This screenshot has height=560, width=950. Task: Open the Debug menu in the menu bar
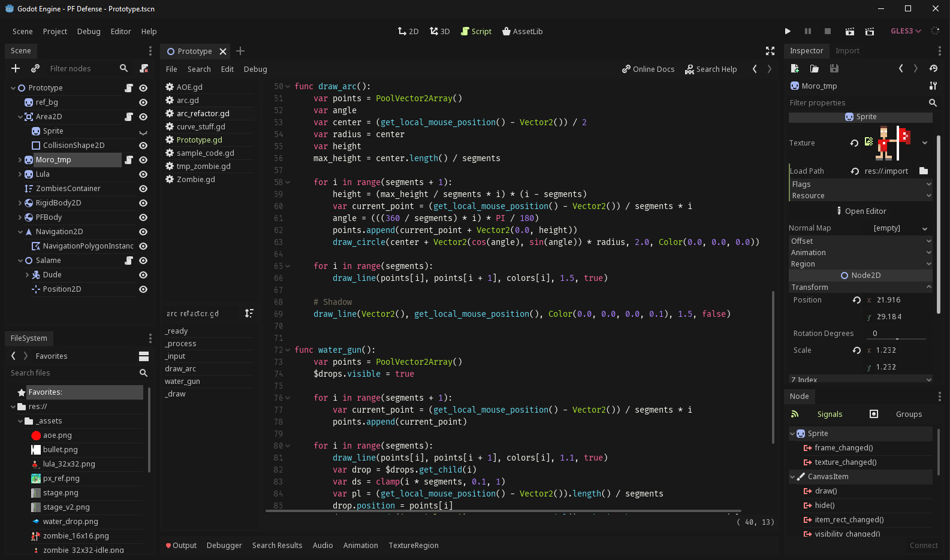pyautogui.click(x=89, y=31)
